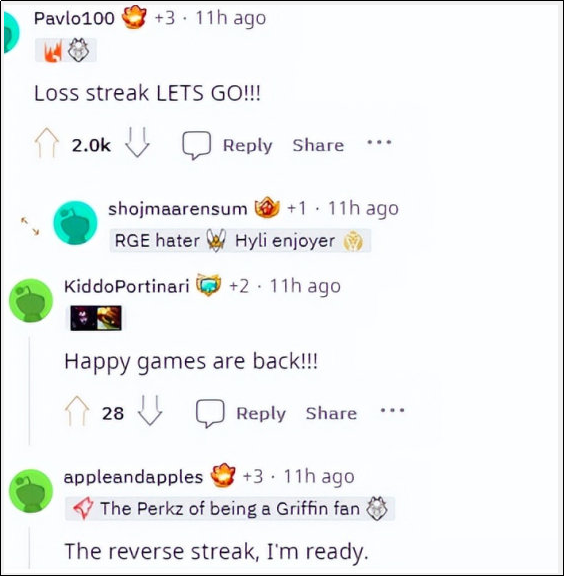Downvote the Loss streak LETS GO comment

[x=137, y=143]
